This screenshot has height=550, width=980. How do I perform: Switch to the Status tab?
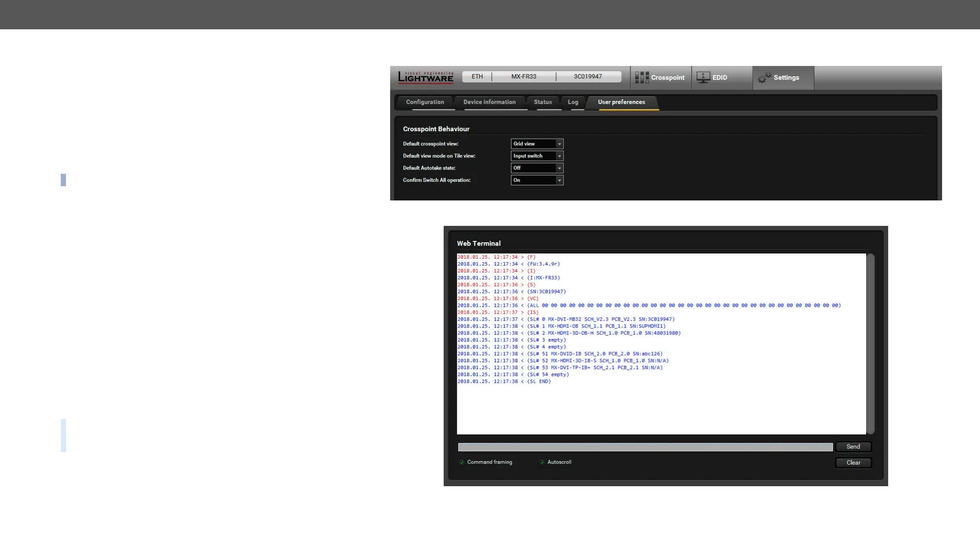[x=542, y=102]
